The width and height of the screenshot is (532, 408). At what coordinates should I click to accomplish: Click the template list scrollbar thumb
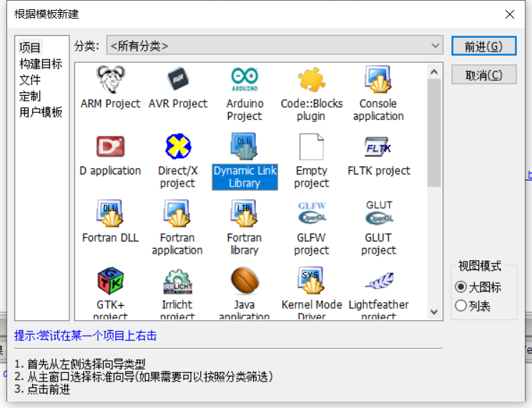[434, 133]
